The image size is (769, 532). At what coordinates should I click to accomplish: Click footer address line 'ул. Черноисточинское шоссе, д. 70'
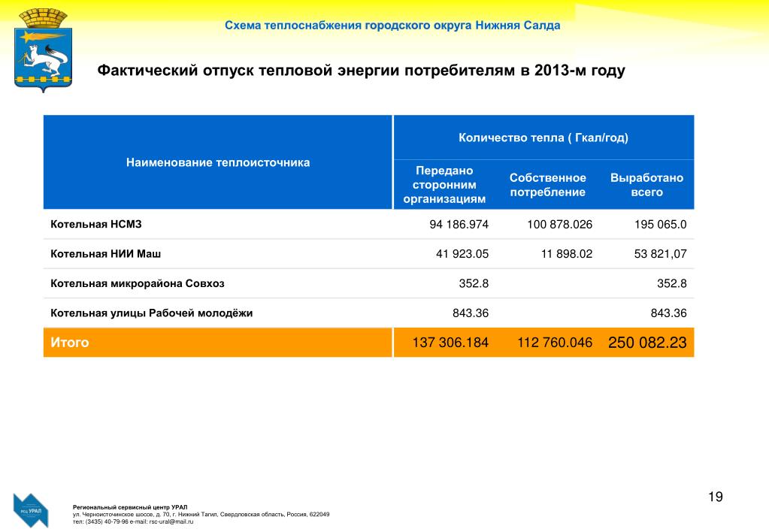(121, 515)
